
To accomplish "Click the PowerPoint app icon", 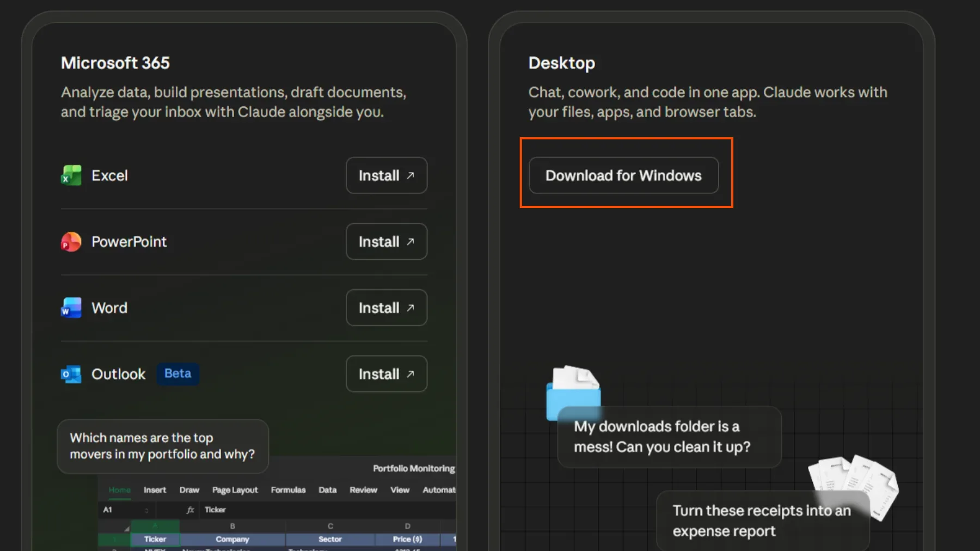I will [71, 242].
